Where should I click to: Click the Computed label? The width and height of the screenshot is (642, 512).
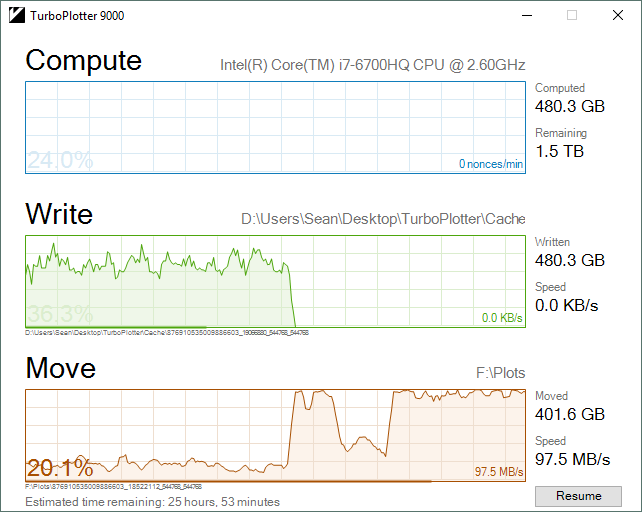click(560, 88)
